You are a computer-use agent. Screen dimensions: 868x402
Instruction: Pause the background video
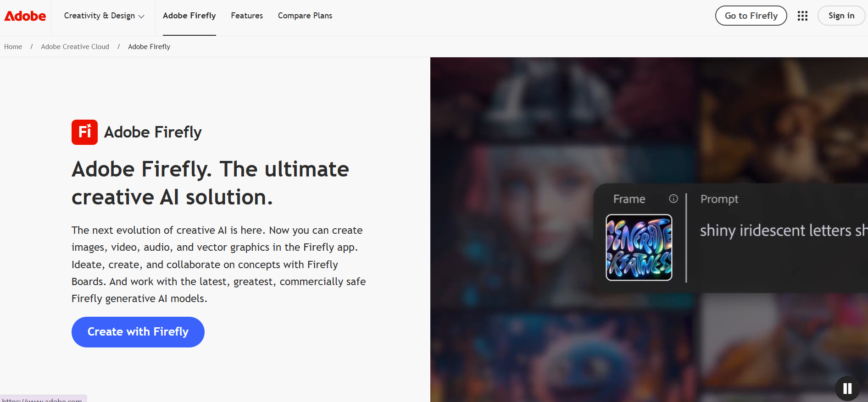[x=847, y=388]
